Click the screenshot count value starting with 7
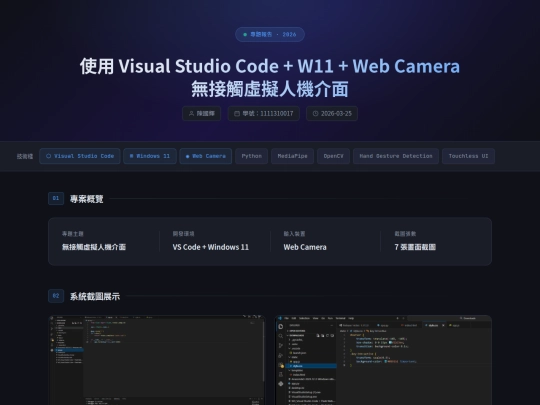The width and height of the screenshot is (540, 405). pos(415,247)
